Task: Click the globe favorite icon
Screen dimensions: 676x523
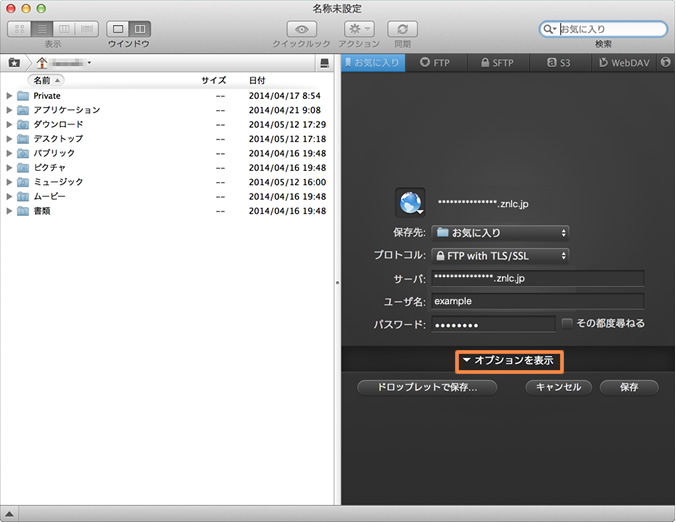Action: coord(410,202)
